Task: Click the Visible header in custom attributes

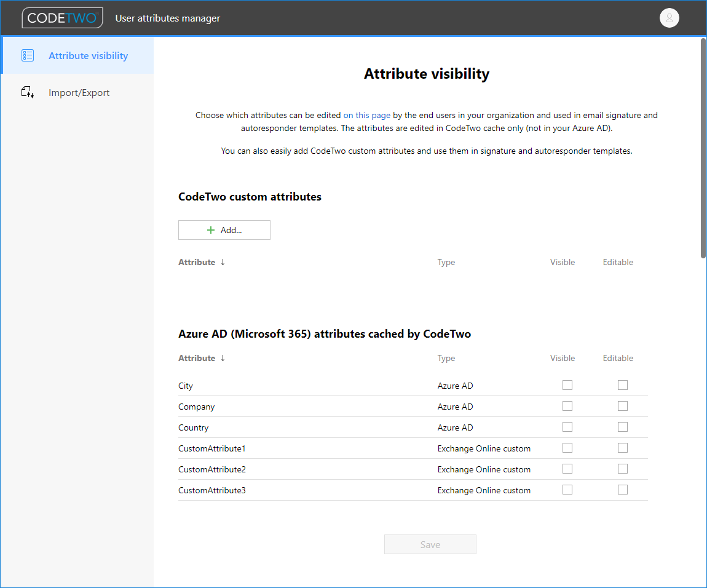Action: point(563,262)
